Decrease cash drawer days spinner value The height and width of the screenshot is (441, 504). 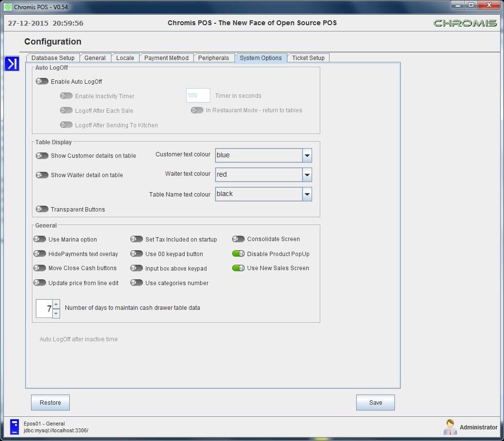[56, 313]
